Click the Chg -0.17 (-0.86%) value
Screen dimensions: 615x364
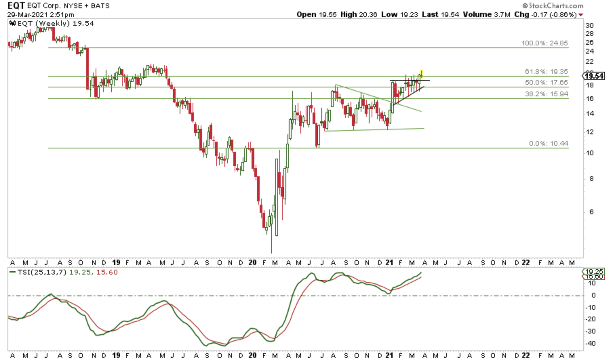click(x=545, y=15)
